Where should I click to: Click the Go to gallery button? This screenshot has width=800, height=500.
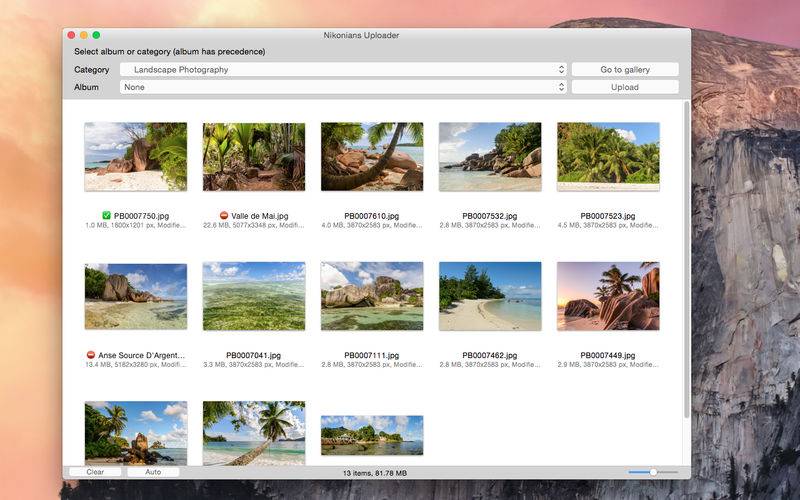click(625, 70)
